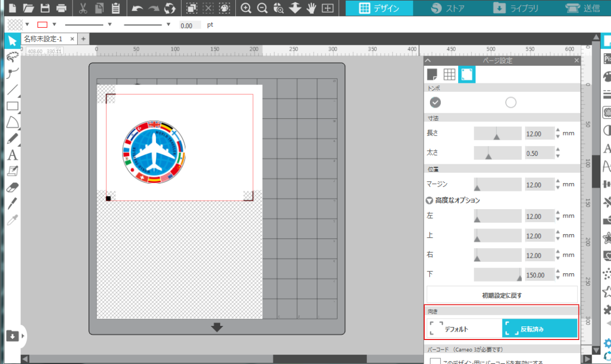Screen dimensions: 611x364
Task: Select the Text tool
Action: click(13, 155)
